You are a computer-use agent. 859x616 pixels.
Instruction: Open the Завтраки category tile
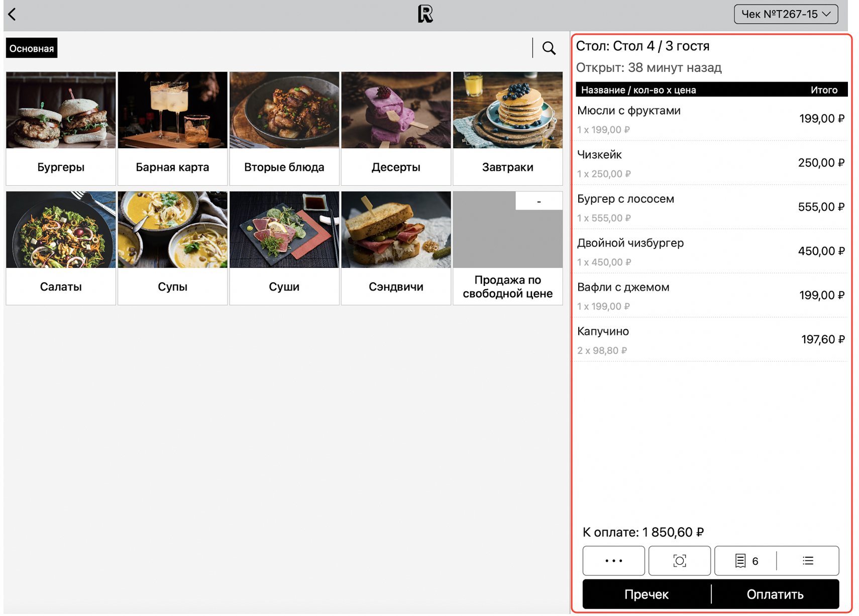pyautogui.click(x=507, y=129)
